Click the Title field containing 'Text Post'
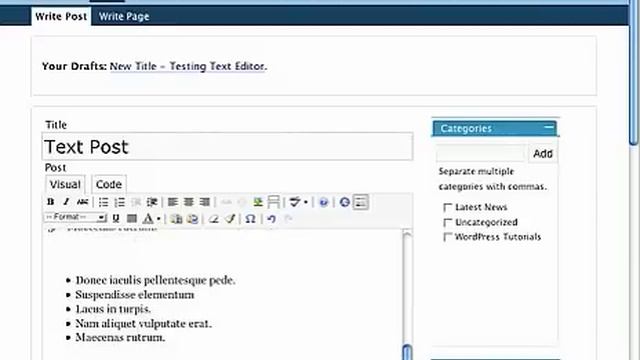Image resolution: width=640 pixels, height=360 pixels. click(227, 147)
